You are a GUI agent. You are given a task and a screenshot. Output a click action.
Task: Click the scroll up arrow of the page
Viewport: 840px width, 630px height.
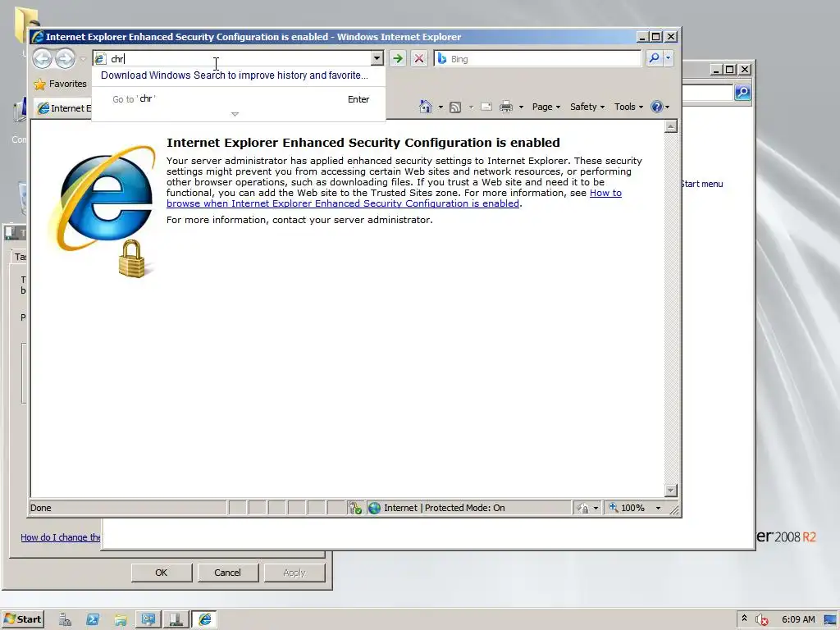tap(671, 126)
